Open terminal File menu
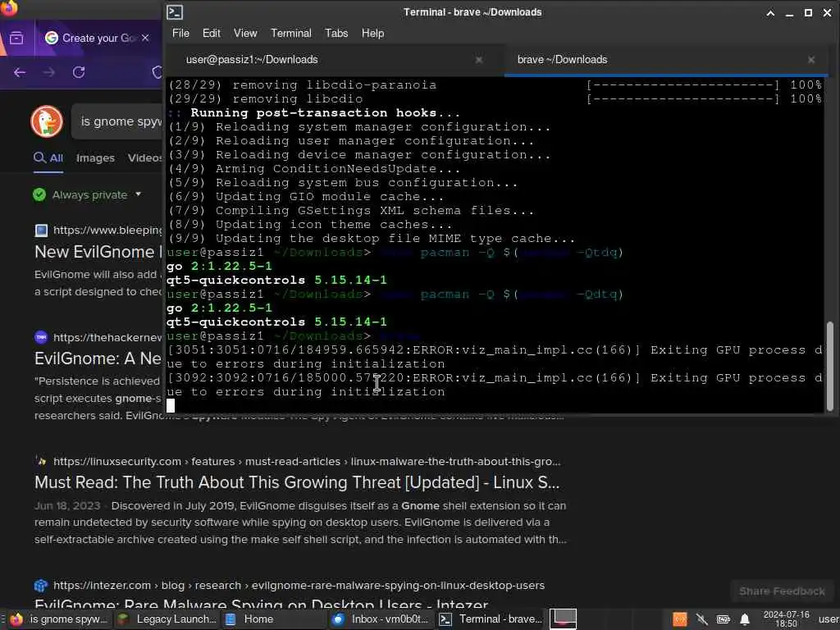The width and height of the screenshot is (840, 630). pos(180,33)
